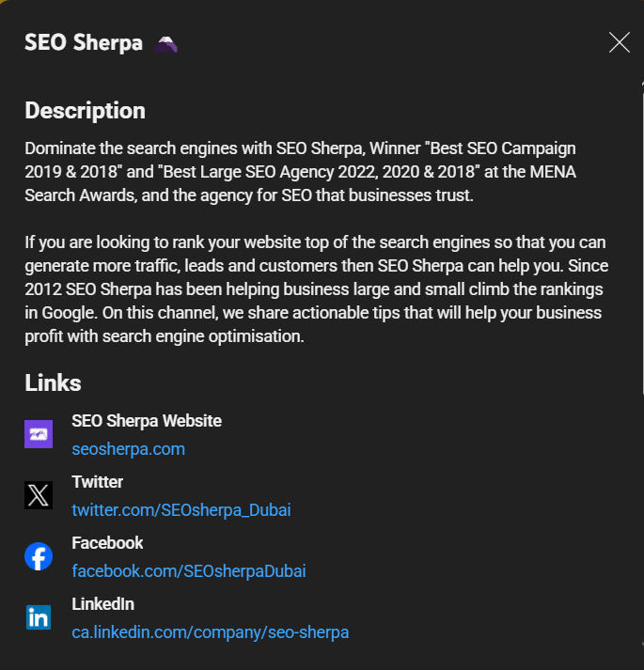Screen dimensions: 644x670
Task: Click the Facebook link label
Action: pos(107,543)
